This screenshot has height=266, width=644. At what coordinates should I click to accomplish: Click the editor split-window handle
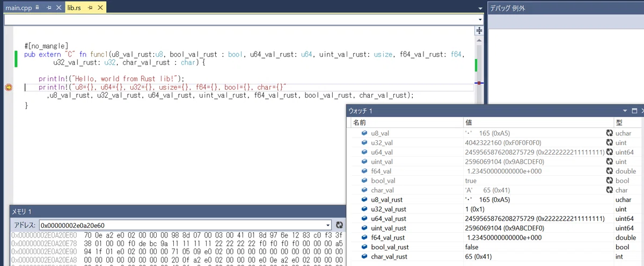[479, 31]
